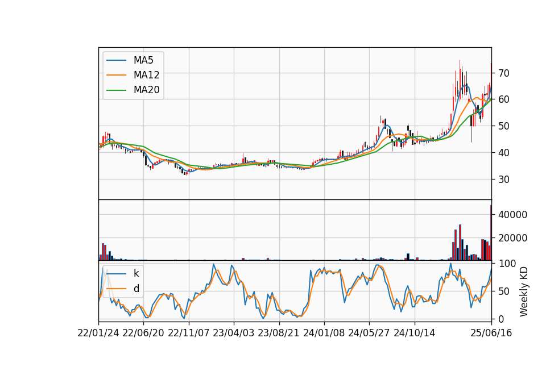Viewport: 546px width, 392px height.
Task: Click the 24/05/27 date tick label
Action: tap(369, 333)
